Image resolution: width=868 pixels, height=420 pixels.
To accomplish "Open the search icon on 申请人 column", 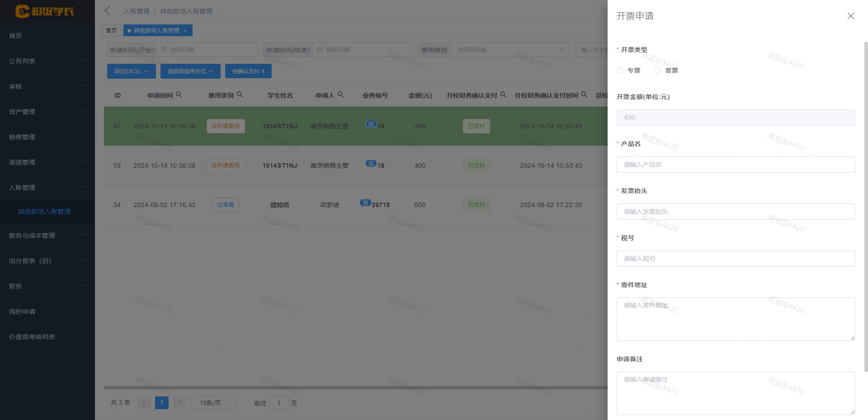I will [341, 95].
